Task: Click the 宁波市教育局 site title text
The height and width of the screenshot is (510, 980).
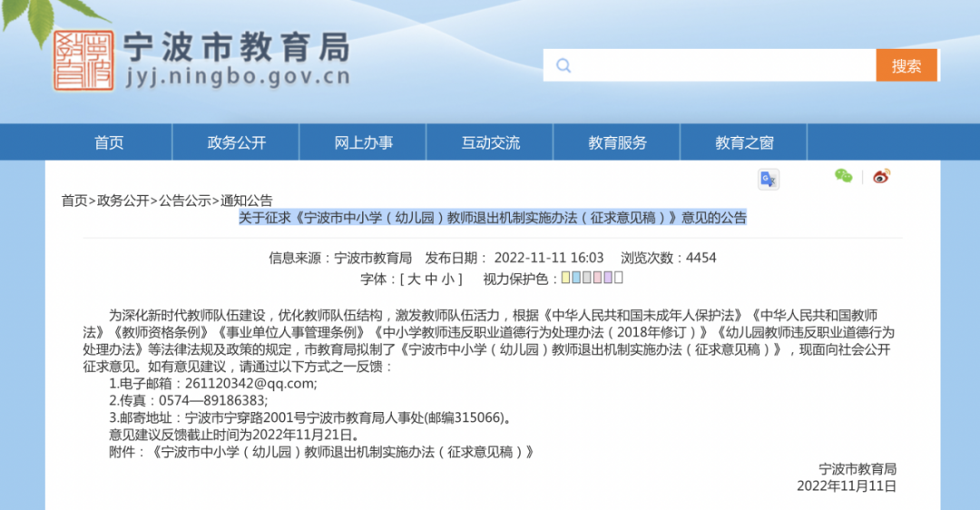Action: pyautogui.click(x=237, y=47)
